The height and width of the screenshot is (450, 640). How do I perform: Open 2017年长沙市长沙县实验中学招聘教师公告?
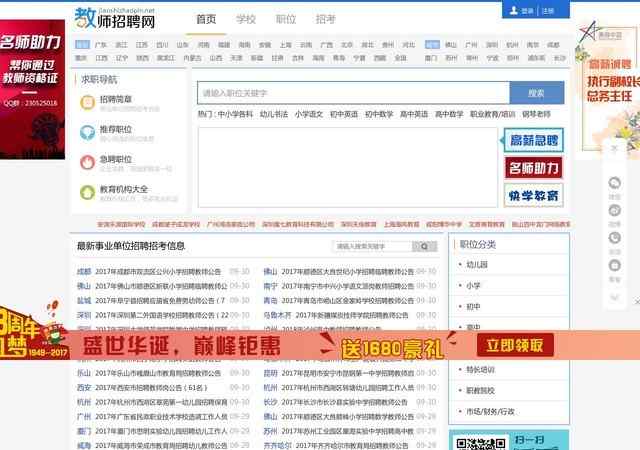(344, 402)
